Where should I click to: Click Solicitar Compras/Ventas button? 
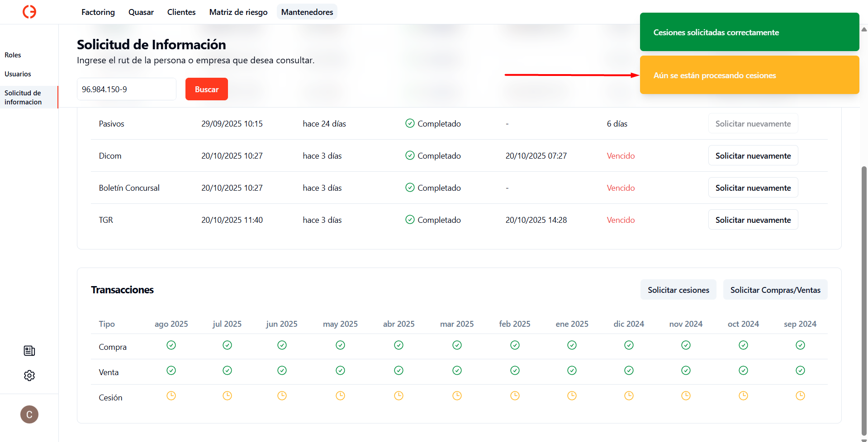coord(775,290)
